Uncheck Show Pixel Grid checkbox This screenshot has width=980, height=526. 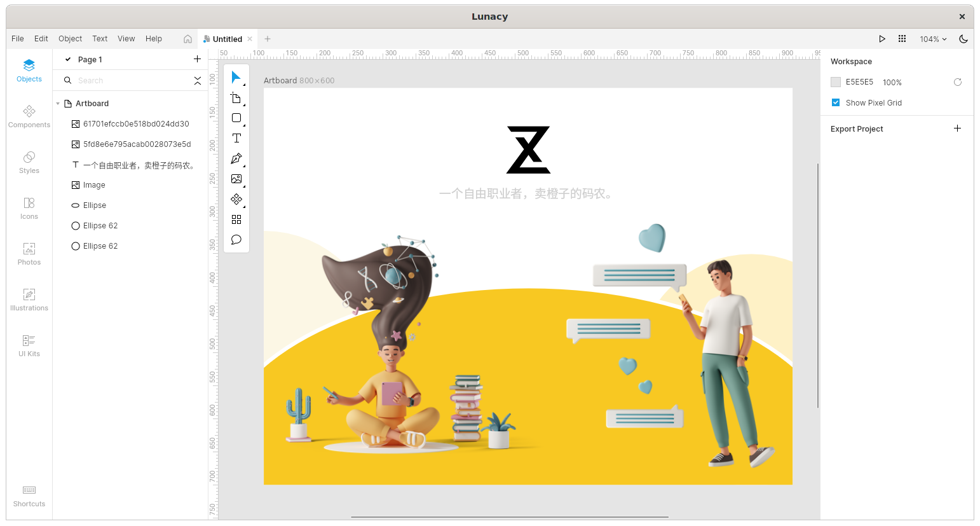click(836, 102)
